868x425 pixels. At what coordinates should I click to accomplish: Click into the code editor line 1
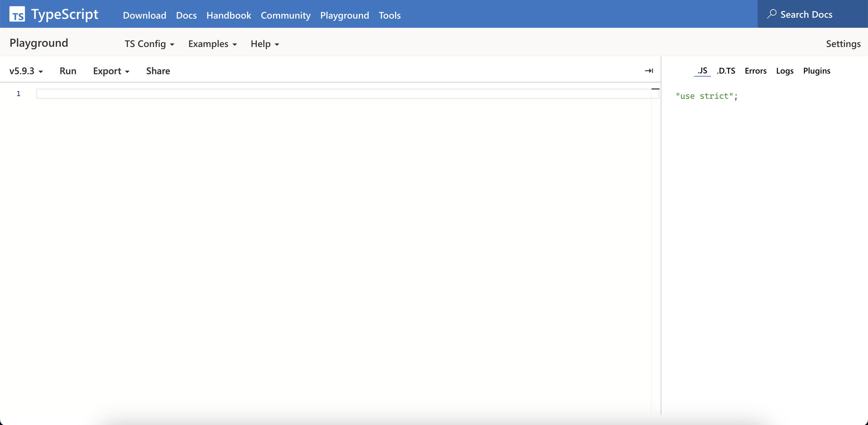[337, 94]
